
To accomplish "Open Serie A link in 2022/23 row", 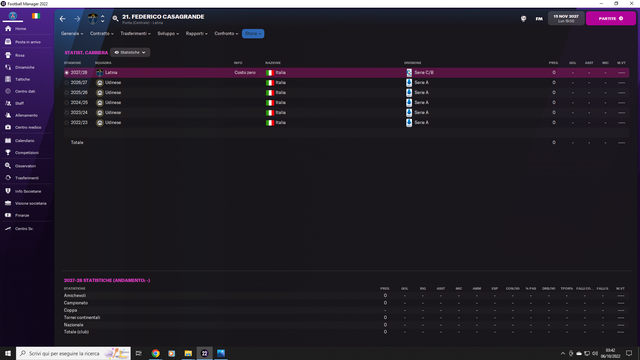I will [421, 122].
